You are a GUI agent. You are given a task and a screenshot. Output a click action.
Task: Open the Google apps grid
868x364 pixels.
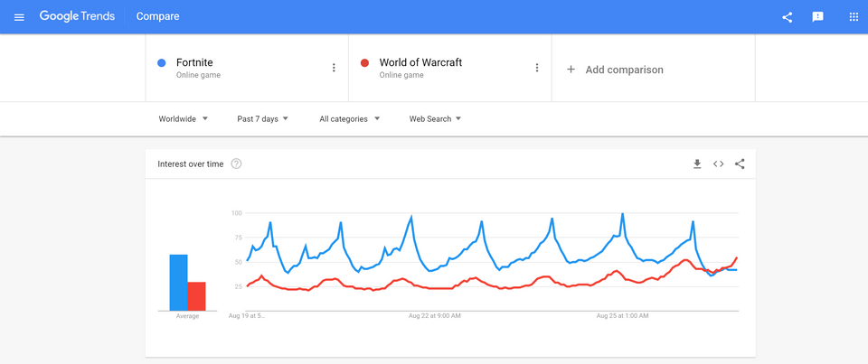point(854,17)
